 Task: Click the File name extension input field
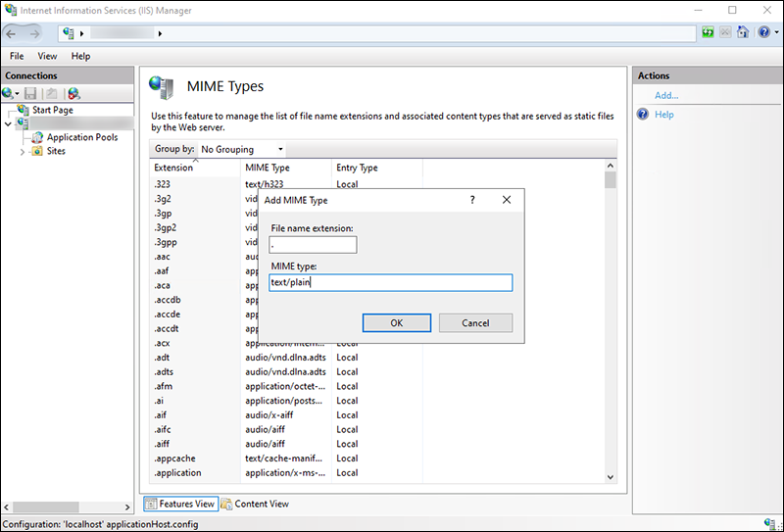(x=313, y=245)
